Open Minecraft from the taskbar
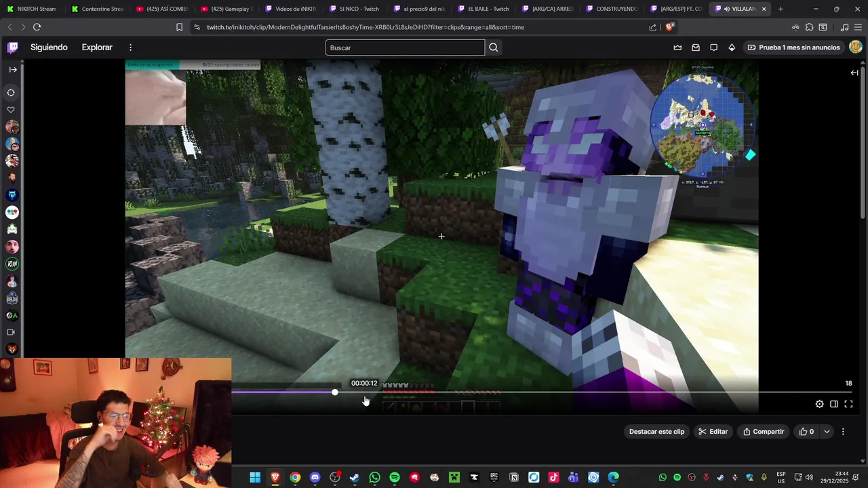This screenshot has width=868, height=488. click(x=454, y=477)
